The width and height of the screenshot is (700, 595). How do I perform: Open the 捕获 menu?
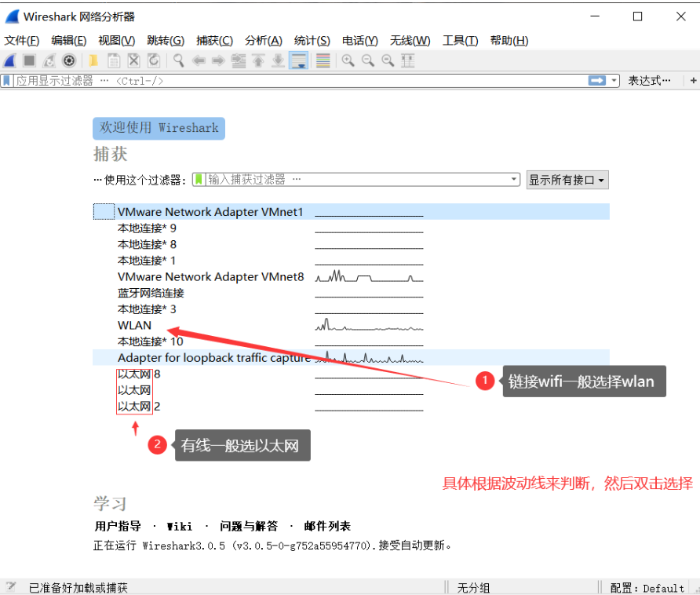coord(214,41)
